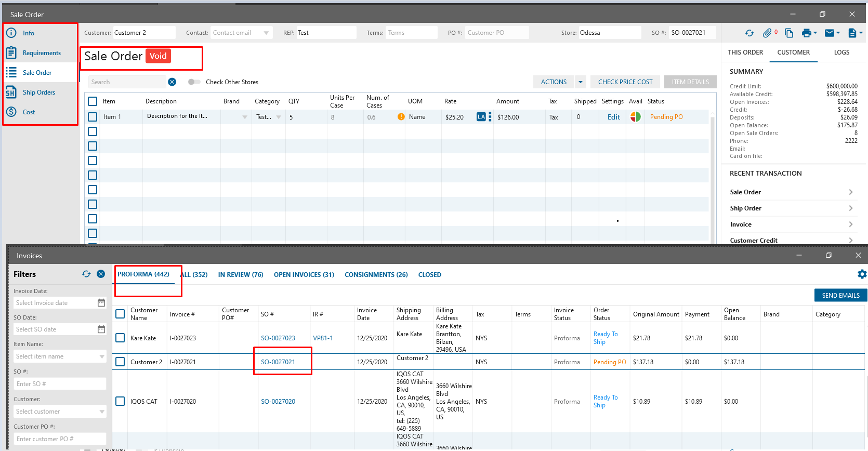Image resolution: width=868 pixels, height=451 pixels.
Task: Clear the item search with blue X icon
Action: (172, 82)
